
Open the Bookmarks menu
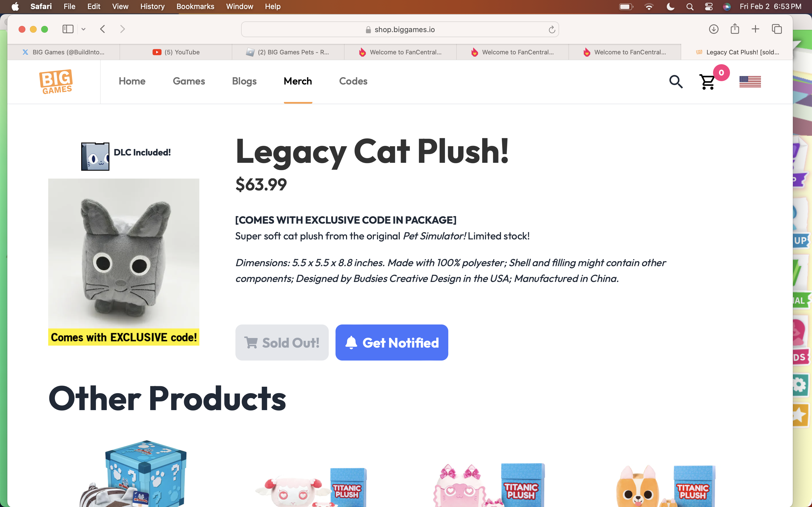point(195,6)
